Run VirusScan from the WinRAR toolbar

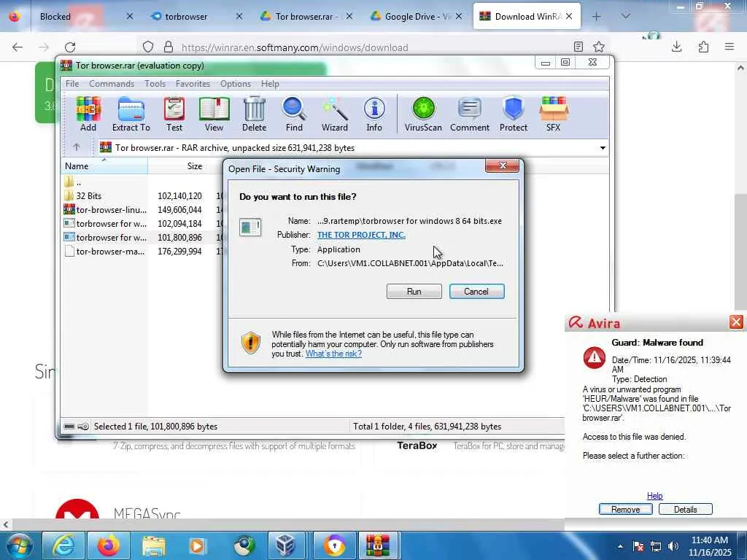pos(423,114)
